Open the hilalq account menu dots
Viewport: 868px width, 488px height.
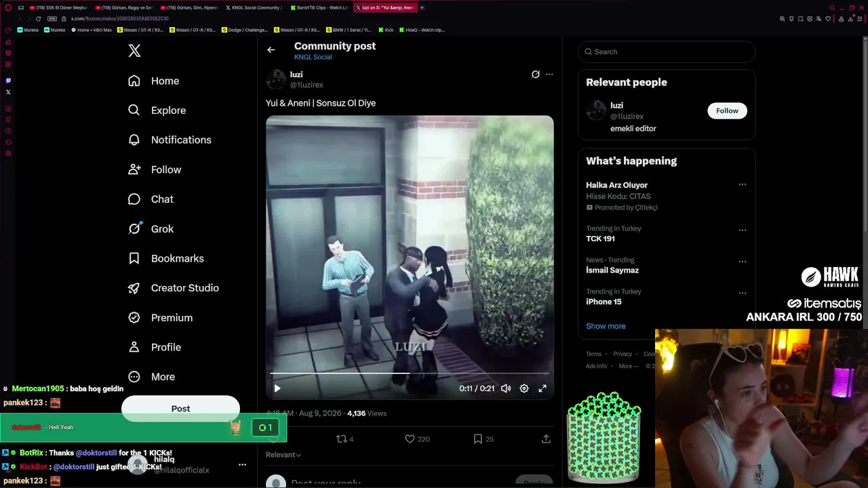coord(242,465)
